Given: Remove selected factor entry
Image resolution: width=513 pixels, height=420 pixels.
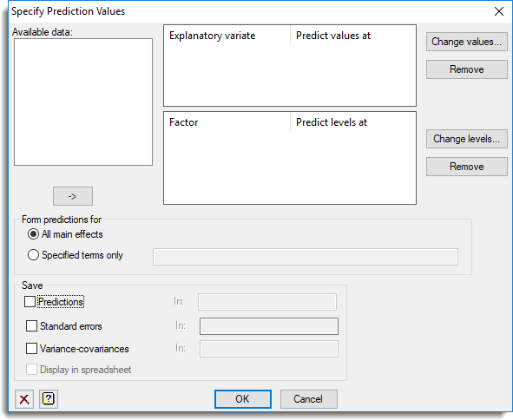Looking at the screenshot, I should click(x=466, y=167).
